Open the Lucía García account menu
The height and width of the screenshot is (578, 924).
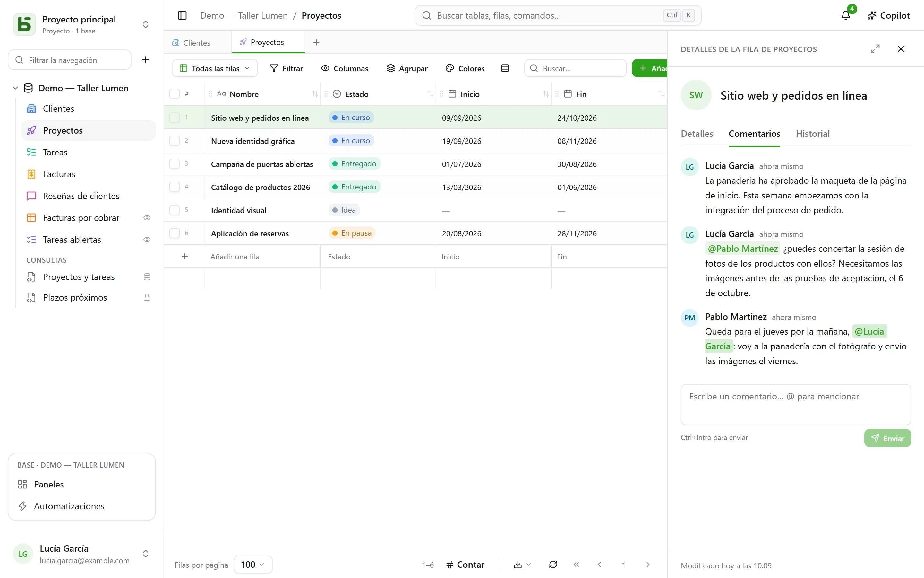coord(81,554)
